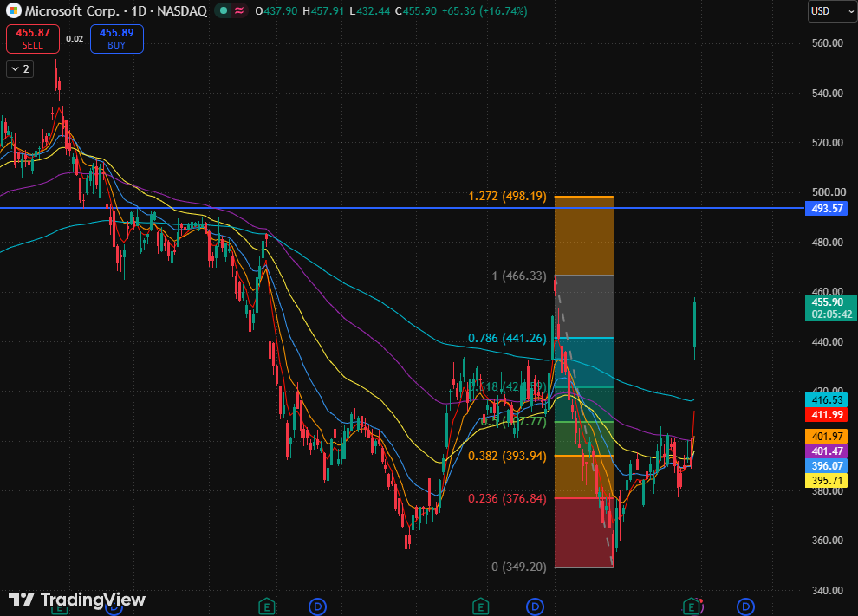Click the high price value H457.91
The width and height of the screenshot is (858, 616).
[324, 11]
